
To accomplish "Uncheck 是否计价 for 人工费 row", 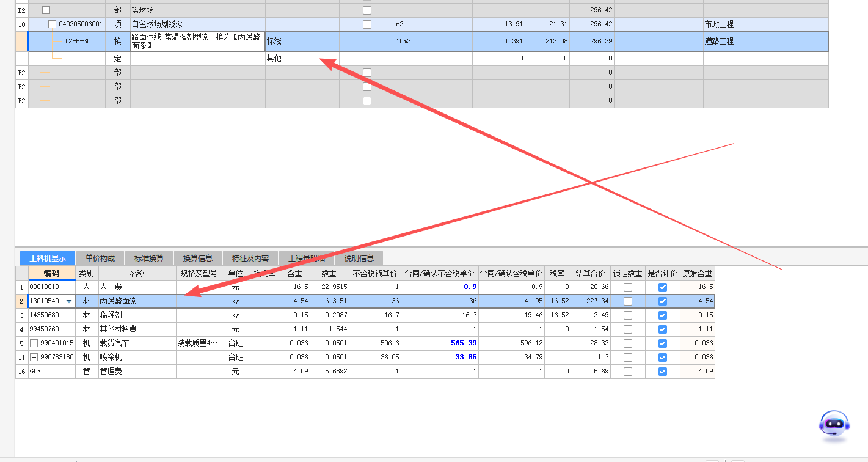I will pos(662,287).
